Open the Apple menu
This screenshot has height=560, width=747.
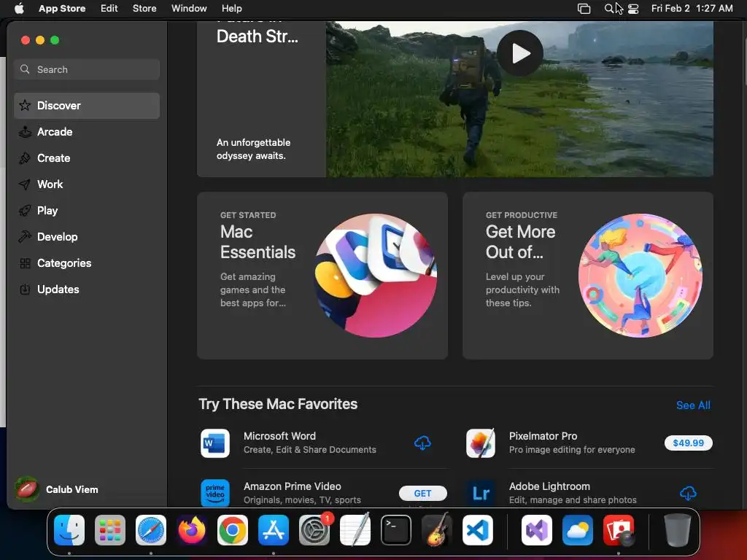point(19,8)
